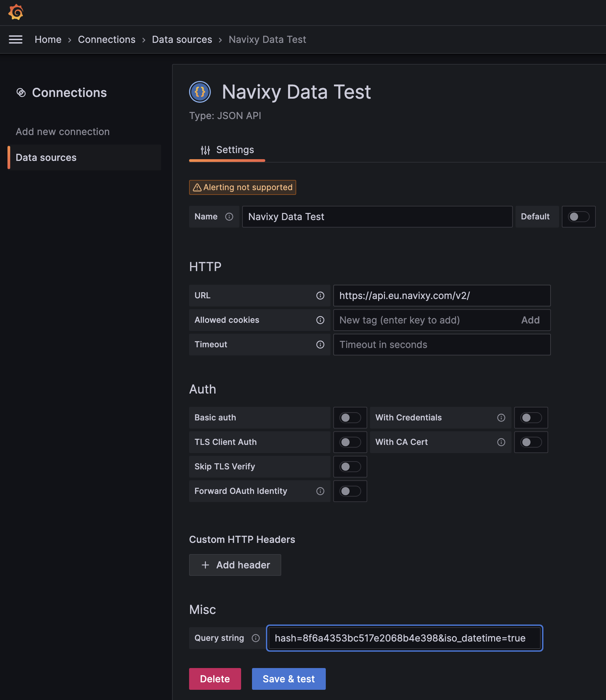Click the Settings sliders icon
Screen dimensions: 606x700
[x=205, y=150]
